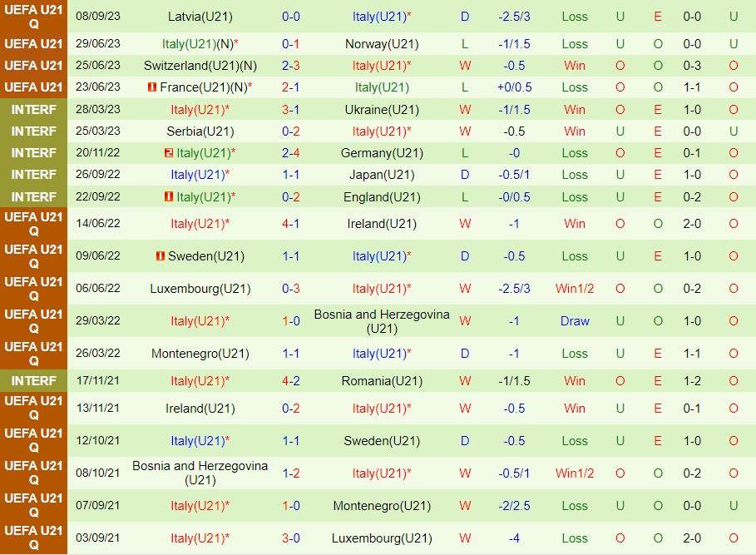
Task: Select the date 28/03/23
Action: click(x=98, y=109)
